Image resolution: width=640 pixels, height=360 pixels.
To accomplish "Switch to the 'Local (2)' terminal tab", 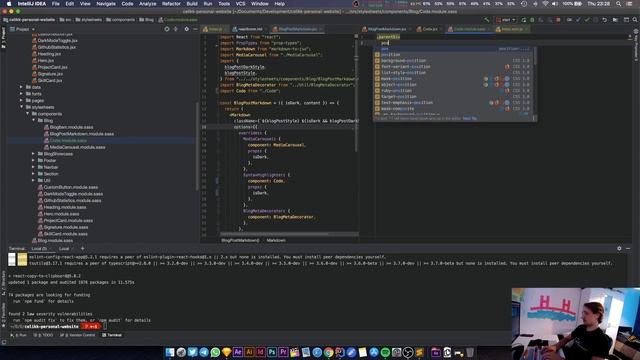I will tap(41, 249).
